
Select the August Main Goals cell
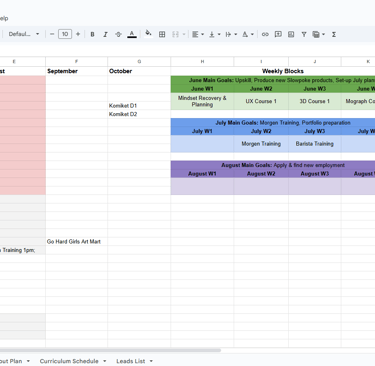(273, 165)
